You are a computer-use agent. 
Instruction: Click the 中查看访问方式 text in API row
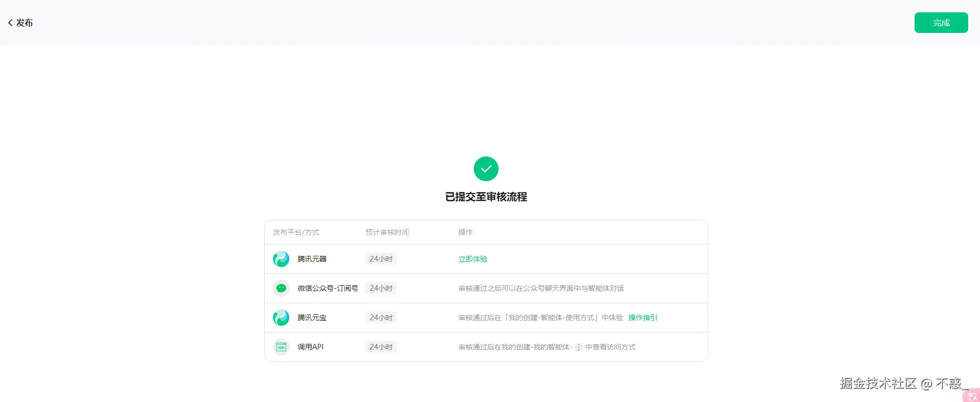coord(610,347)
